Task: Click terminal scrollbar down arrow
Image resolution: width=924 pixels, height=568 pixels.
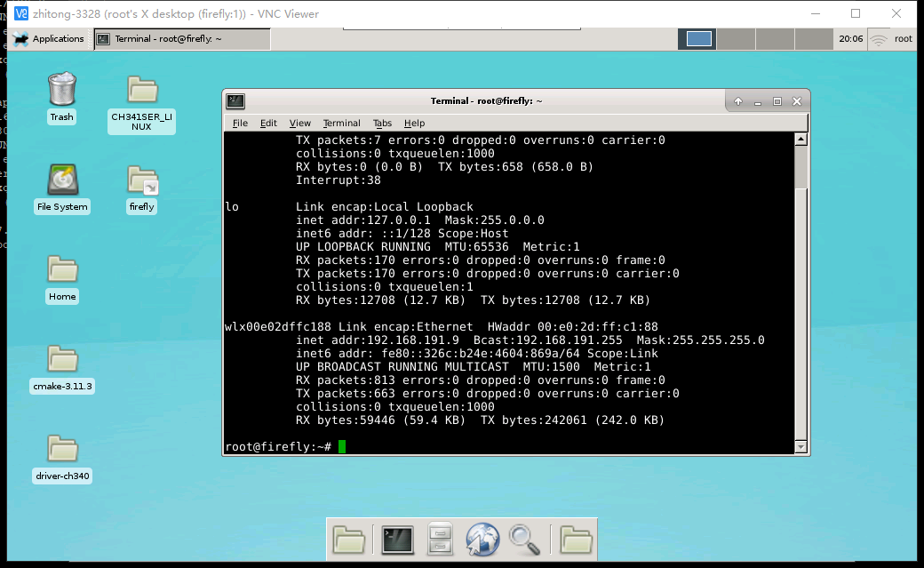Action: [x=801, y=447]
